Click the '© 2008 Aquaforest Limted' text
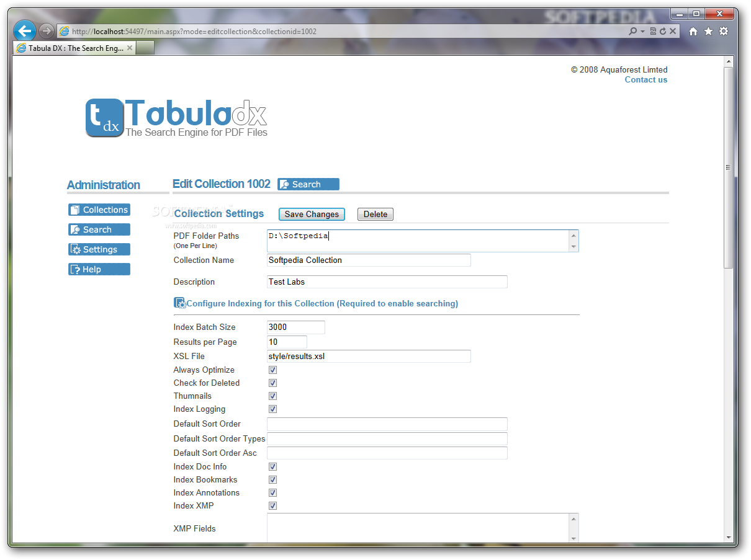The image size is (751, 560). [619, 69]
